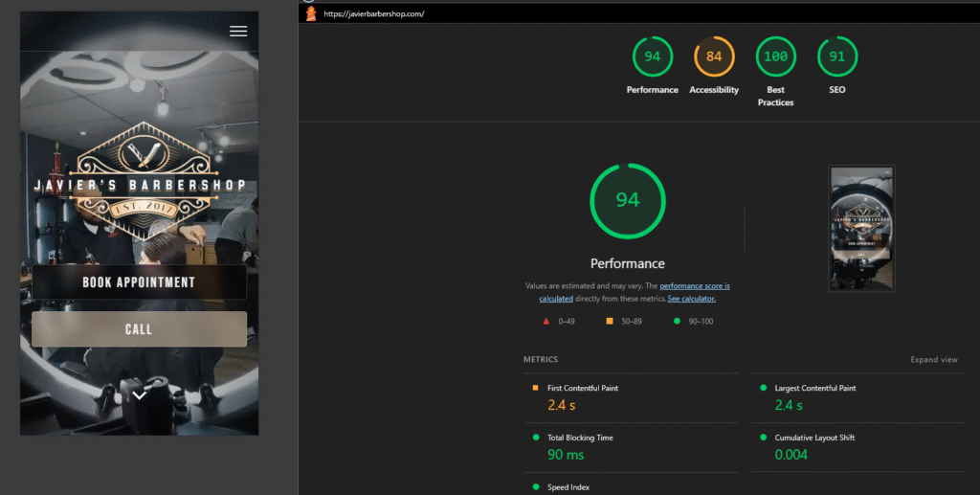Screen dimensions: 980x495
Task: Open the hamburger menu on mobile site
Action: click(x=238, y=32)
